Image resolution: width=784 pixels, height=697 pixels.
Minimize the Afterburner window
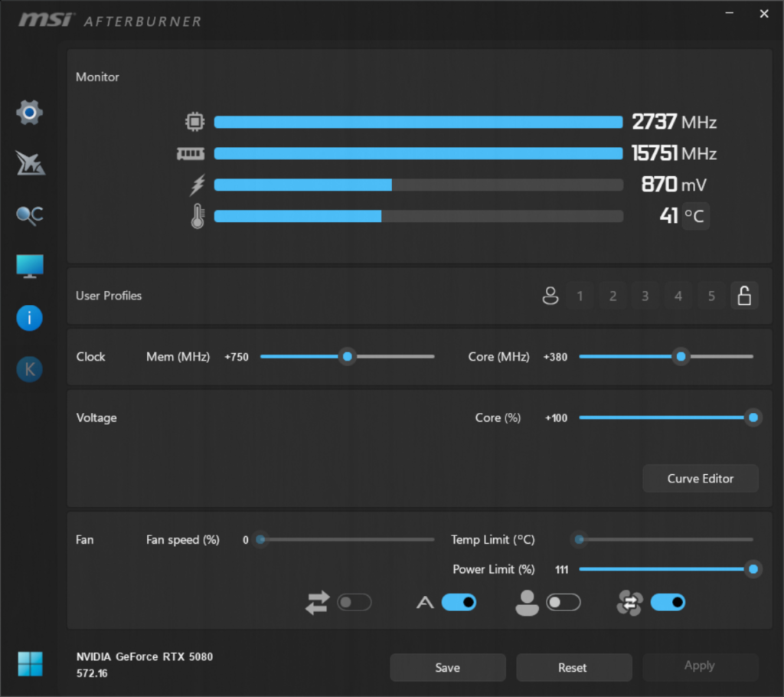pyautogui.click(x=730, y=13)
